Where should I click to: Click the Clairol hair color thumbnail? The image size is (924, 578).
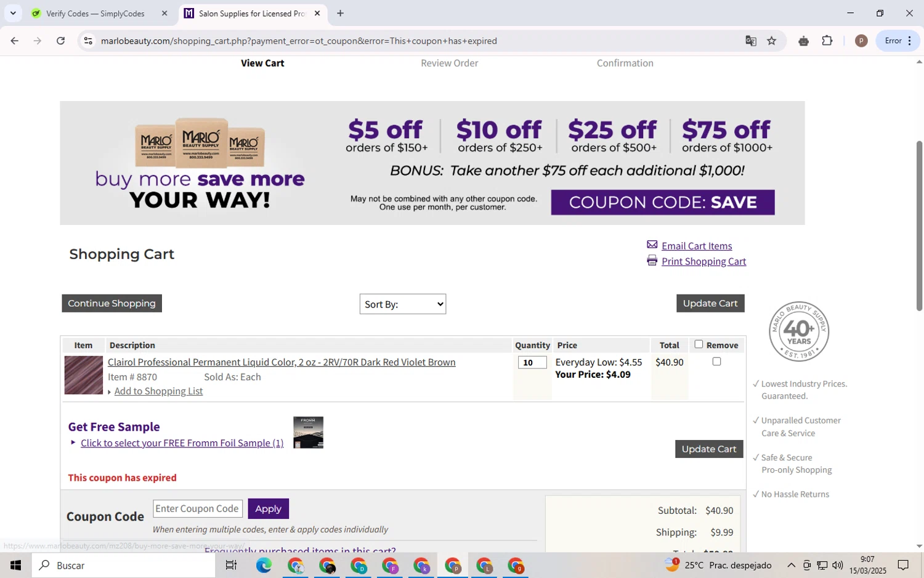click(84, 375)
